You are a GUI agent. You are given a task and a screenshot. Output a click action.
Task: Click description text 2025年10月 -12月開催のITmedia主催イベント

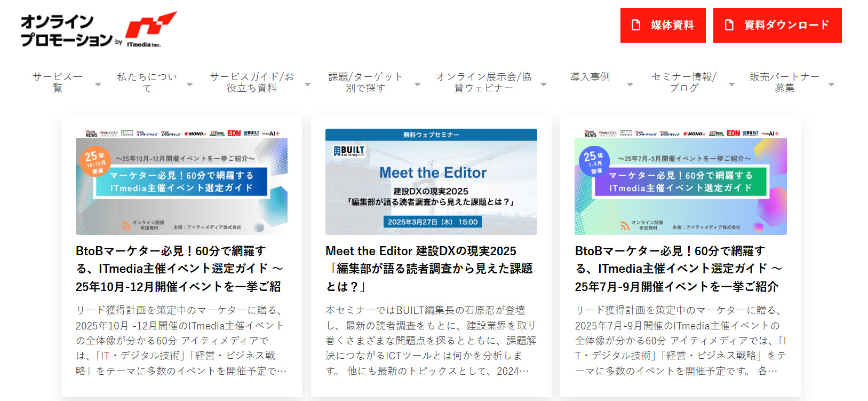pyautogui.click(x=180, y=325)
